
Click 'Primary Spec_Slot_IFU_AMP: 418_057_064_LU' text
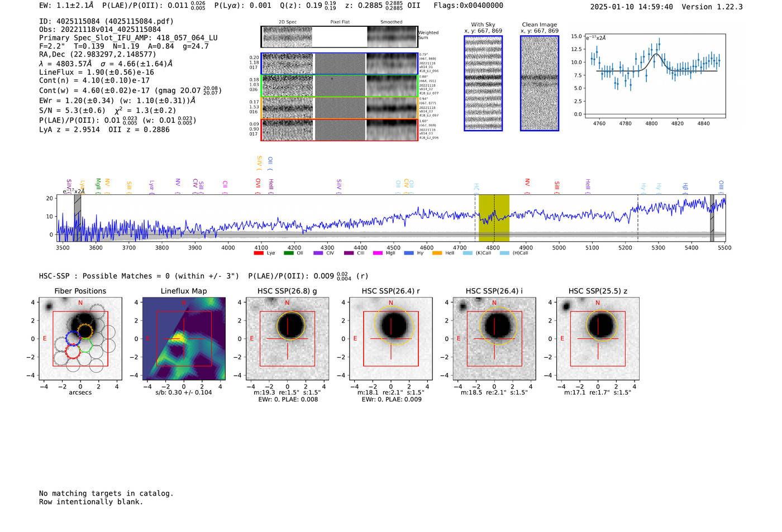coord(128,38)
